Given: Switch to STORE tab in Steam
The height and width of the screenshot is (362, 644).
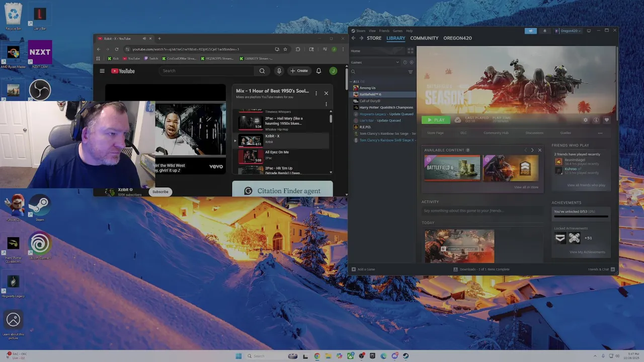Looking at the screenshot, I should tap(374, 38).
